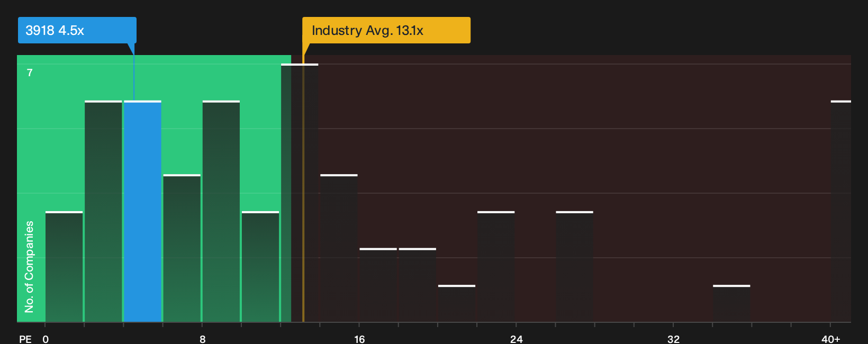The height and width of the screenshot is (344, 868).
Task: Select the 40+ bar at the chart edge
Action: tap(841, 211)
